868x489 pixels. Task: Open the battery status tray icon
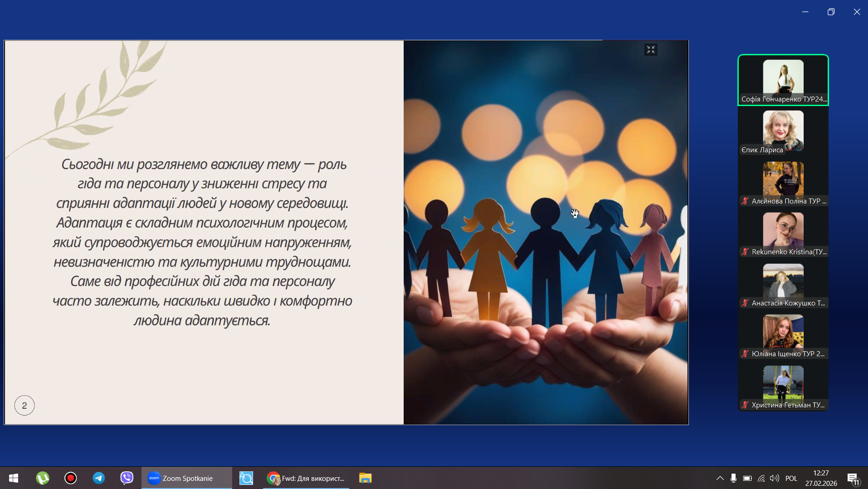[747, 478]
